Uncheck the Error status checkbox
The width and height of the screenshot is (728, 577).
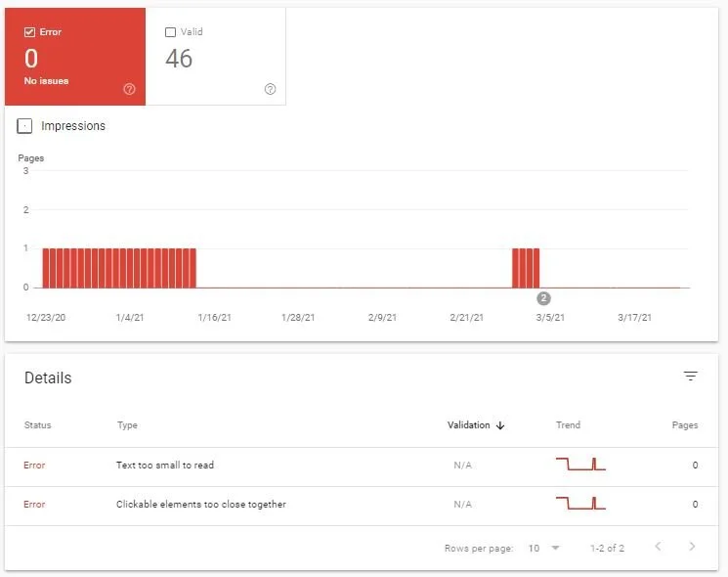(29, 32)
